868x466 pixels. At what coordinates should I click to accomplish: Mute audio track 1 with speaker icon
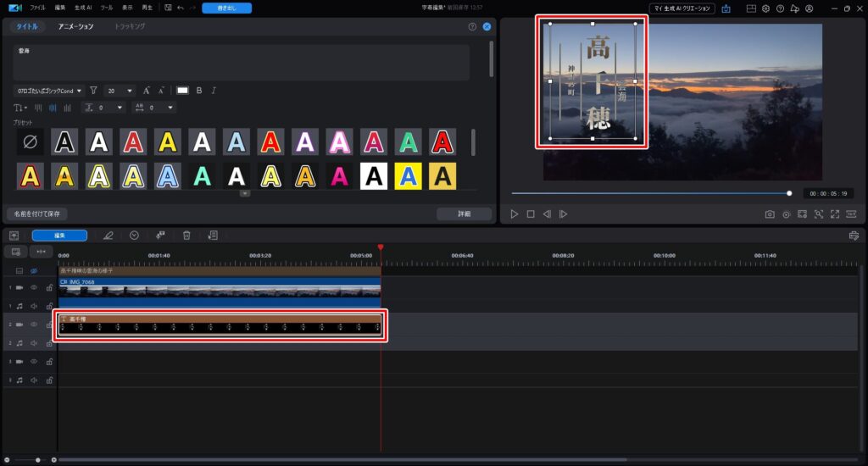click(34, 306)
